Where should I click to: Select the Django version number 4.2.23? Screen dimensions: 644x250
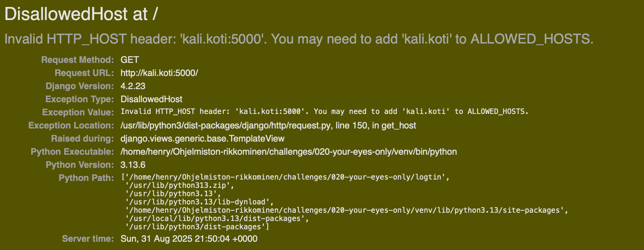click(133, 86)
